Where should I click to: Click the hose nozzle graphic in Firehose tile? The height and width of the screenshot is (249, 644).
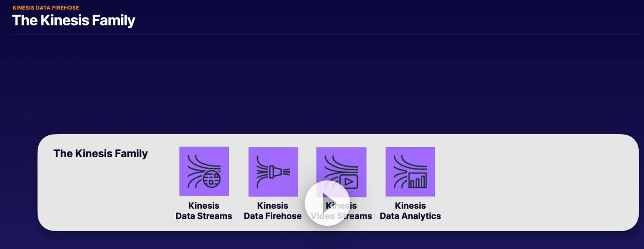point(276,171)
